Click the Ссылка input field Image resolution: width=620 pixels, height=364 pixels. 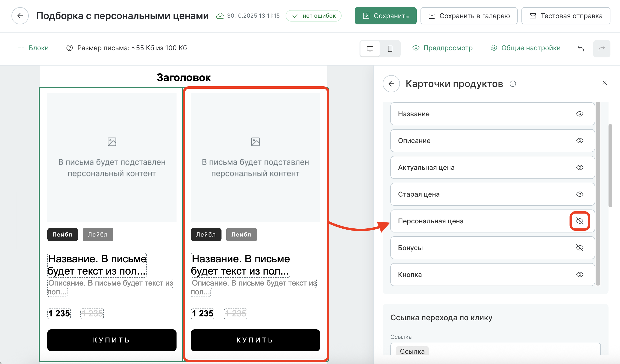(492, 351)
